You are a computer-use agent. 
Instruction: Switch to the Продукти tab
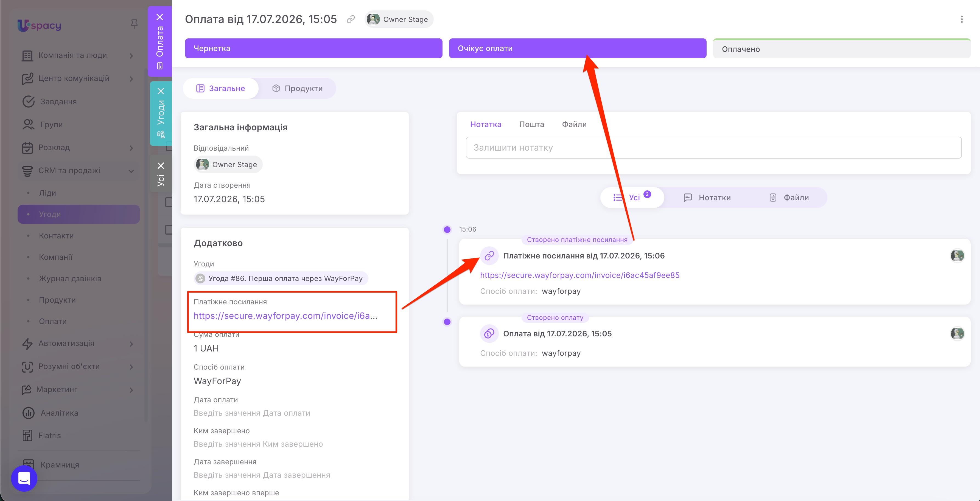[x=297, y=88]
